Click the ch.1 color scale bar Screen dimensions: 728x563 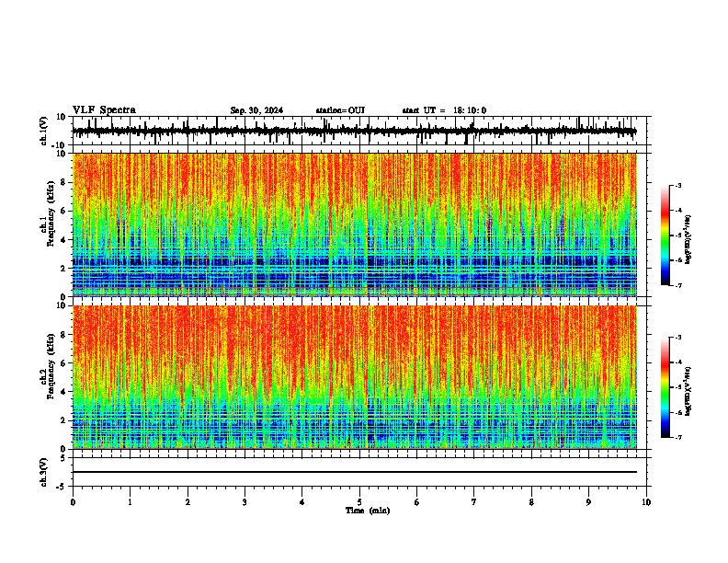665,236
